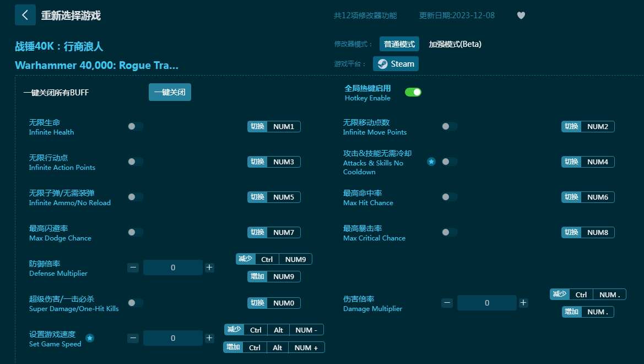Click NUM9 increase hotkey for Defense Multiplier
This screenshot has height=364, width=644.
(x=274, y=277)
